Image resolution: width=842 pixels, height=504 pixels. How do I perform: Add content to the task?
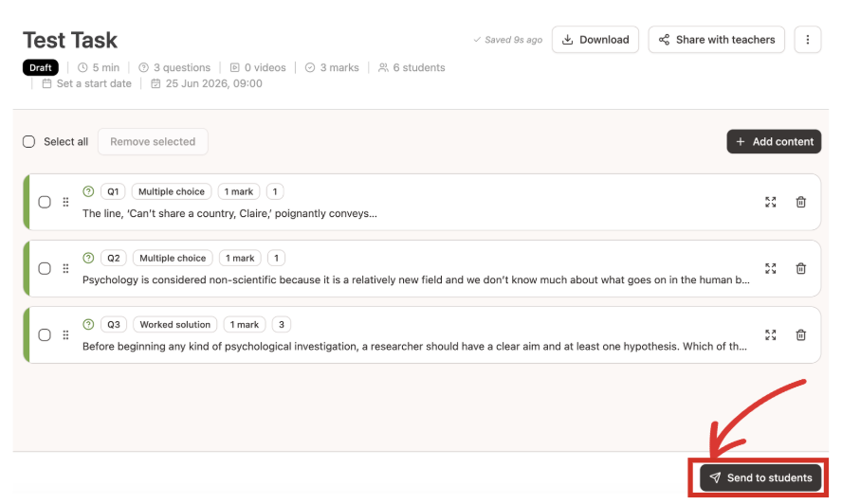(x=774, y=142)
